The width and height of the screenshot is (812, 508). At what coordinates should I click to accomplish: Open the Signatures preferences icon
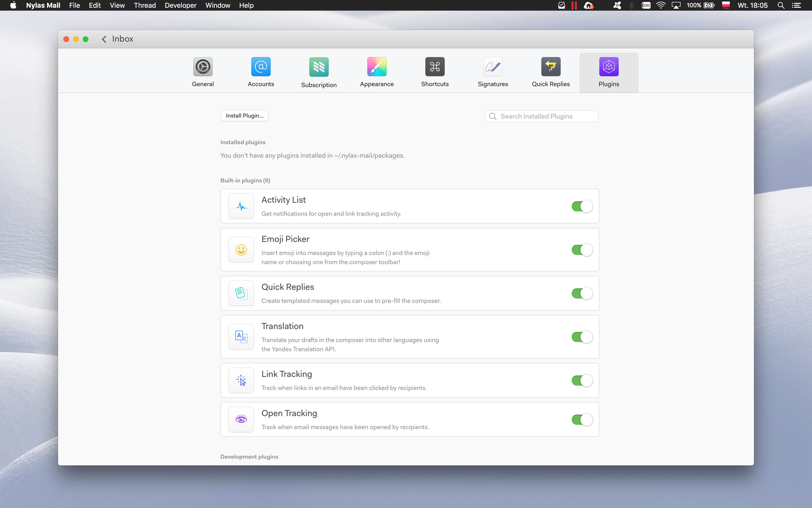493,67
